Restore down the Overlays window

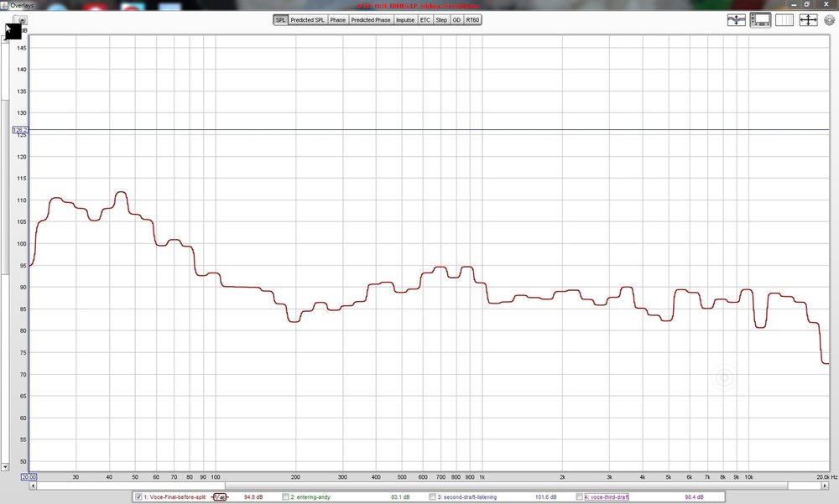coord(807,4)
